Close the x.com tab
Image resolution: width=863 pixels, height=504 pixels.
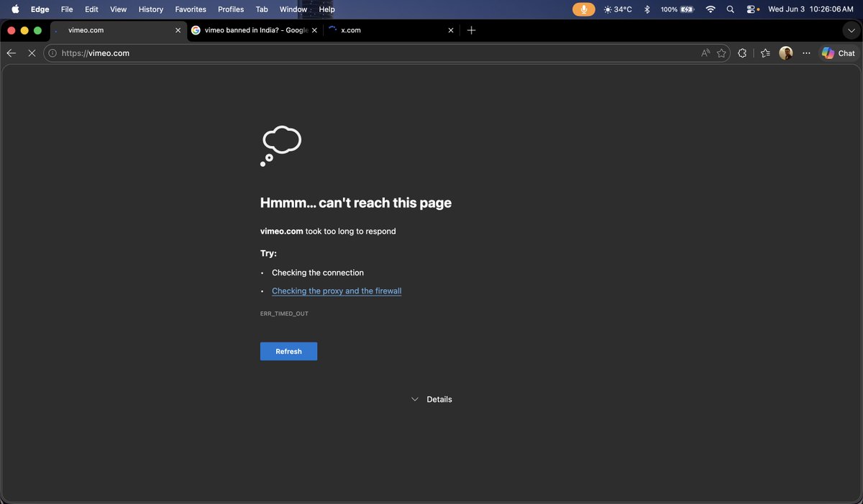pyautogui.click(x=451, y=30)
